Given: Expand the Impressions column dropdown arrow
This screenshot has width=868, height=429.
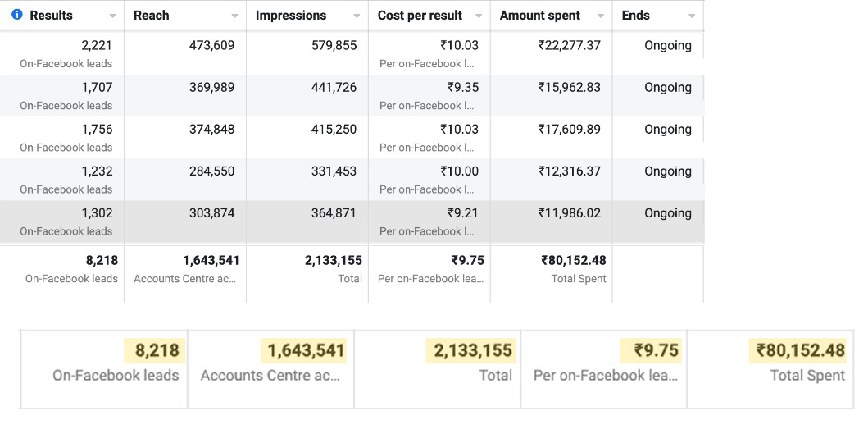Looking at the screenshot, I should (357, 16).
